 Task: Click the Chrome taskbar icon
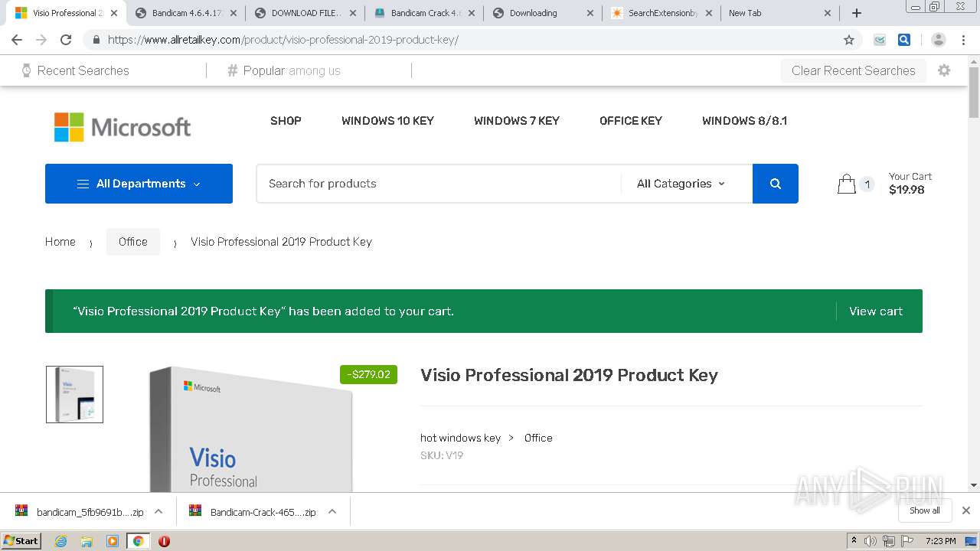138,541
